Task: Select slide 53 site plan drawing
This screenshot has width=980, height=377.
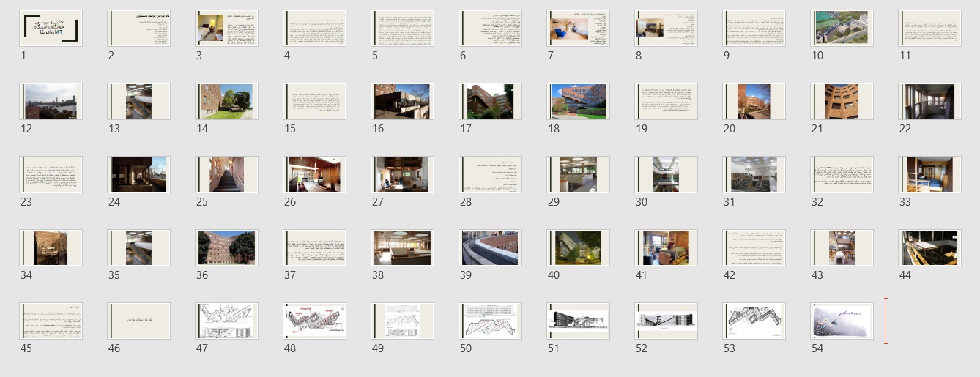Action: point(754,321)
